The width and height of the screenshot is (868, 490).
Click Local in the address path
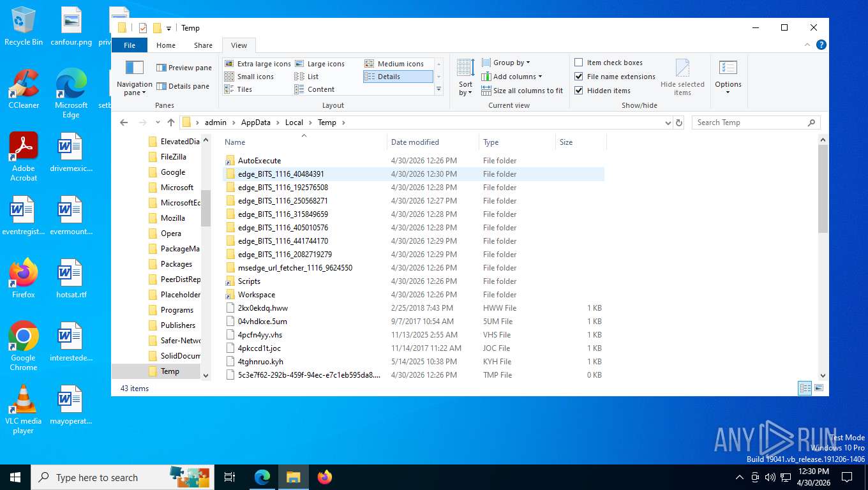tap(294, 122)
